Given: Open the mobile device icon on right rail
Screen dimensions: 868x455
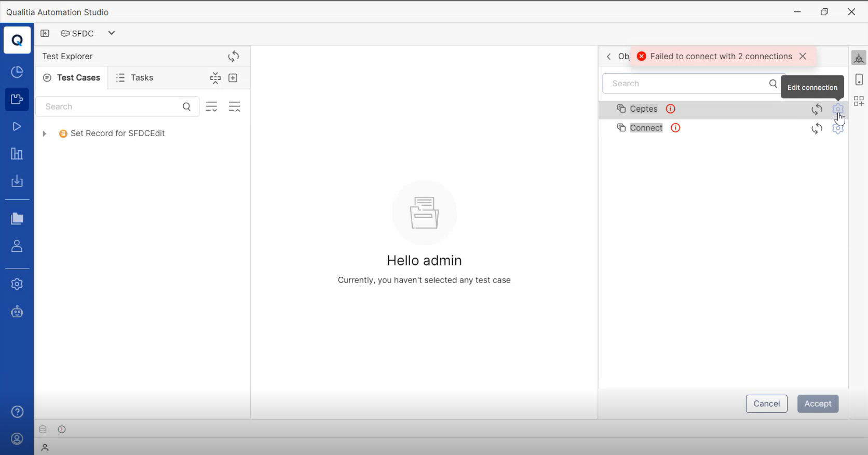Looking at the screenshot, I should 859,79.
